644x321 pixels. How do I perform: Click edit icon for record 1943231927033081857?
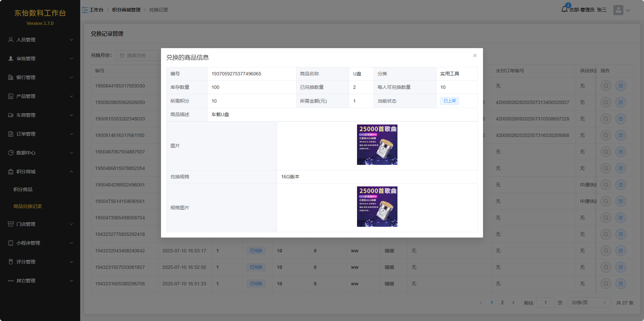pos(620,267)
